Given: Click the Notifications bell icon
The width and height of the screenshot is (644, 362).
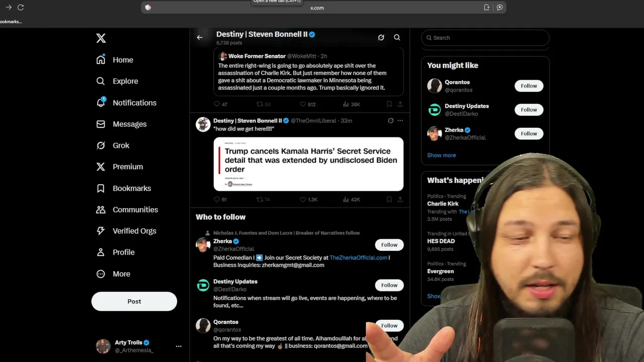Looking at the screenshot, I should [101, 103].
